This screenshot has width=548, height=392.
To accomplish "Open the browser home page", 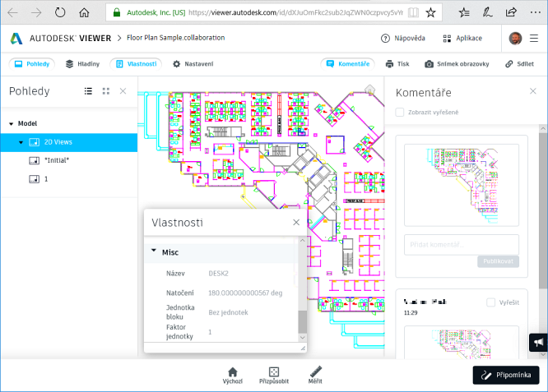I will pos(84,13).
